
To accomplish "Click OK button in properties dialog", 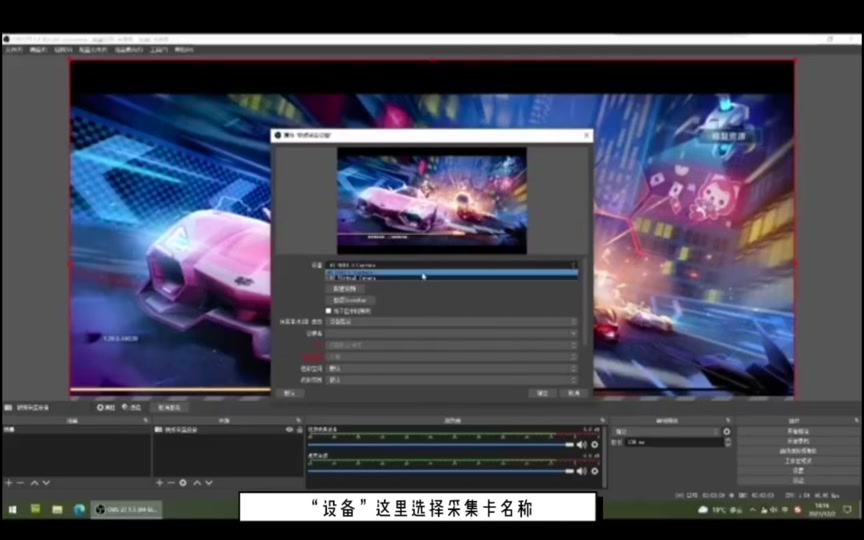I will tap(542, 393).
